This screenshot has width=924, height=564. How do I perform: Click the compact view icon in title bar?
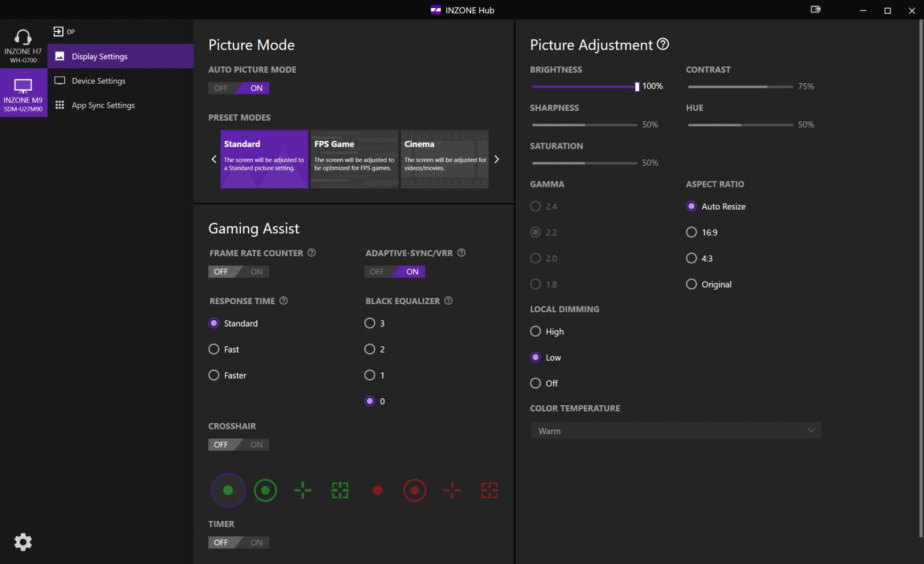[x=815, y=10]
